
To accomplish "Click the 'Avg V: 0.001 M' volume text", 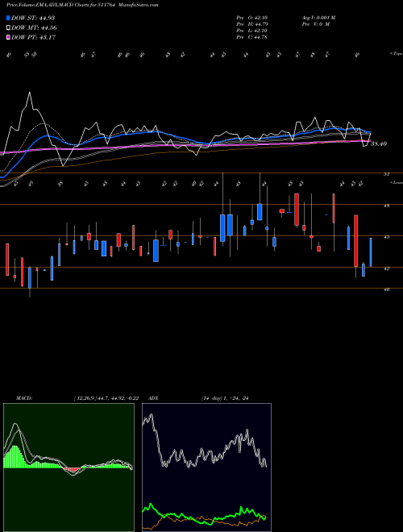I will click(x=318, y=18).
